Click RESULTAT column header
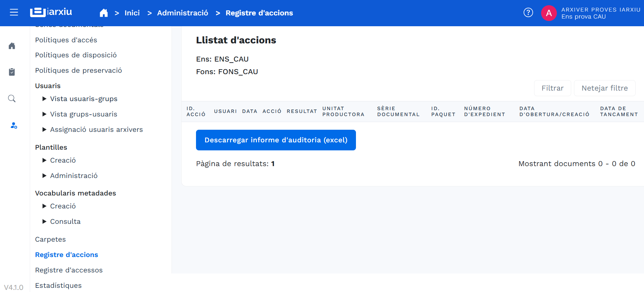Screen dimensions: 644x292 tap(302, 111)
